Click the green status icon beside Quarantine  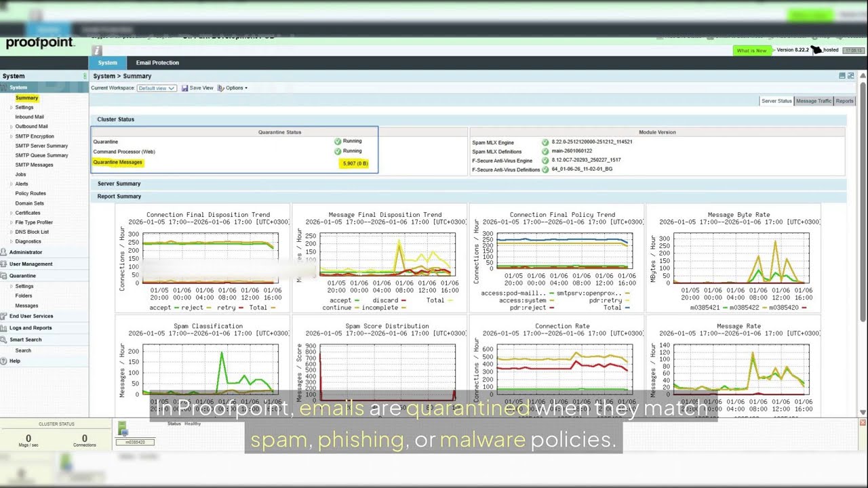[x=338, y=142]
